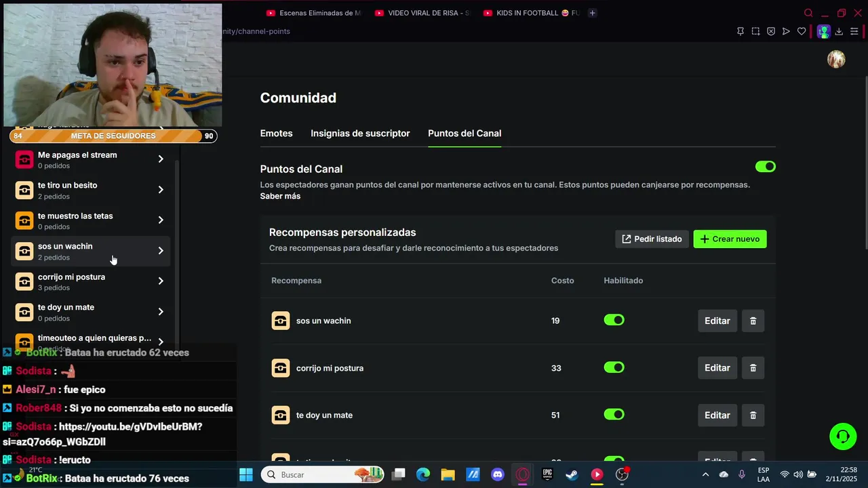868x488 pixels.
Task: Click the Pedir listado button
Action: (652, 239)
